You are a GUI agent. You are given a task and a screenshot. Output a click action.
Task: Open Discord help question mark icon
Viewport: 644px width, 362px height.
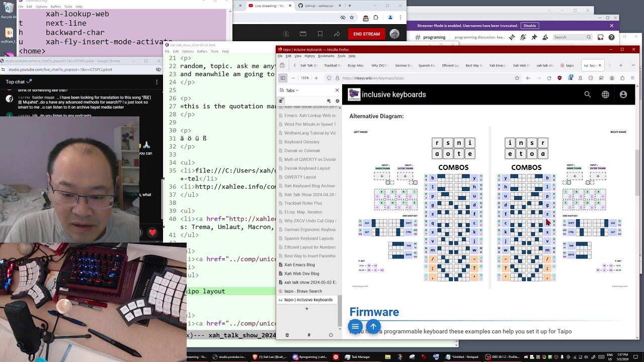611,37
